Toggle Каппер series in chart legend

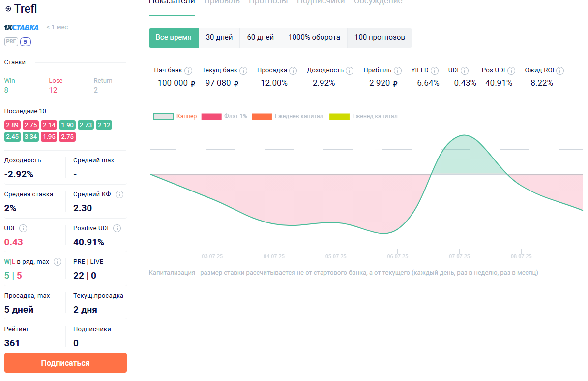175,117
